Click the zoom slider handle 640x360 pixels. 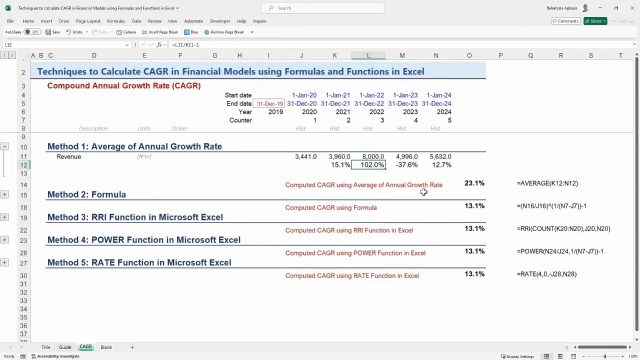[605, 356]
